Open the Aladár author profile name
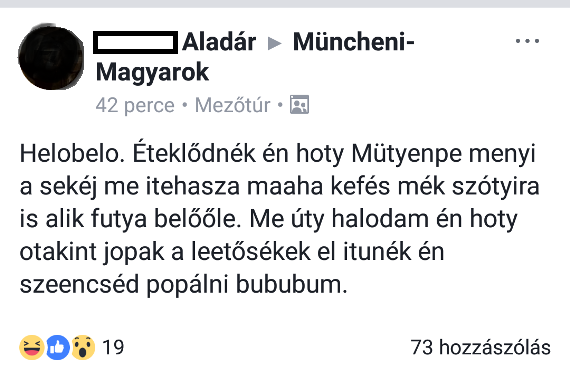This screenshot has height=380, width=570. 219,42
